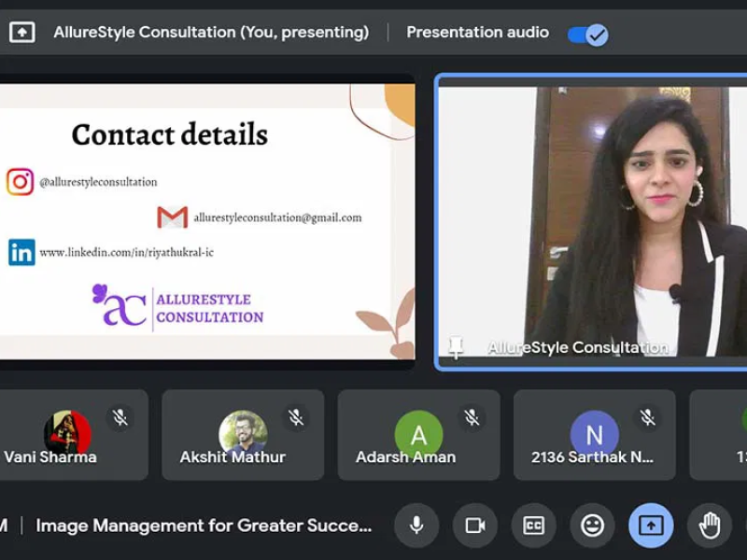Viewport: 747px width, 560px height.
Task: Select Akshit Mathur's profile photo
Action: pyautogui.click(x=243, y=433)
